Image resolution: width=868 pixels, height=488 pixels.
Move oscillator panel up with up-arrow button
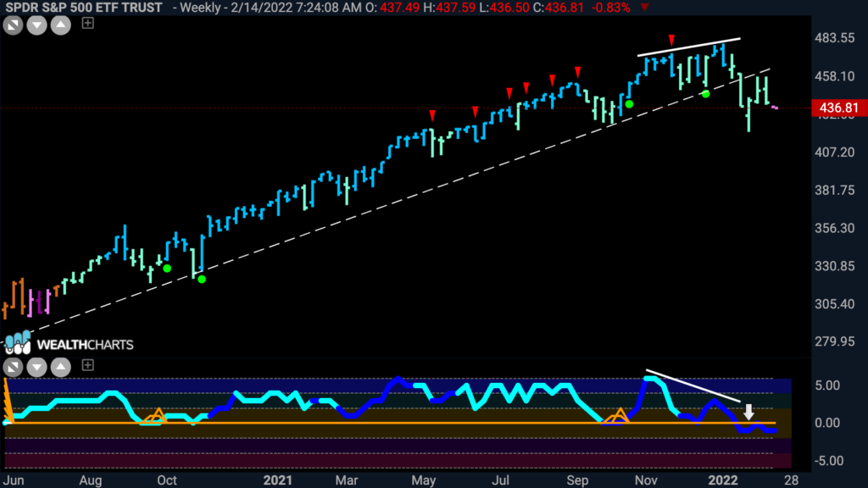point(61,366)
